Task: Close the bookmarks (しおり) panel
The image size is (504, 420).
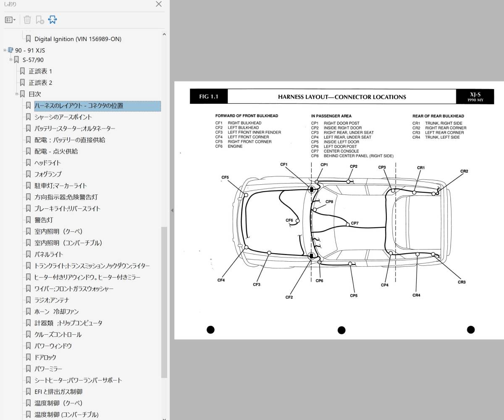Action: 159,4
